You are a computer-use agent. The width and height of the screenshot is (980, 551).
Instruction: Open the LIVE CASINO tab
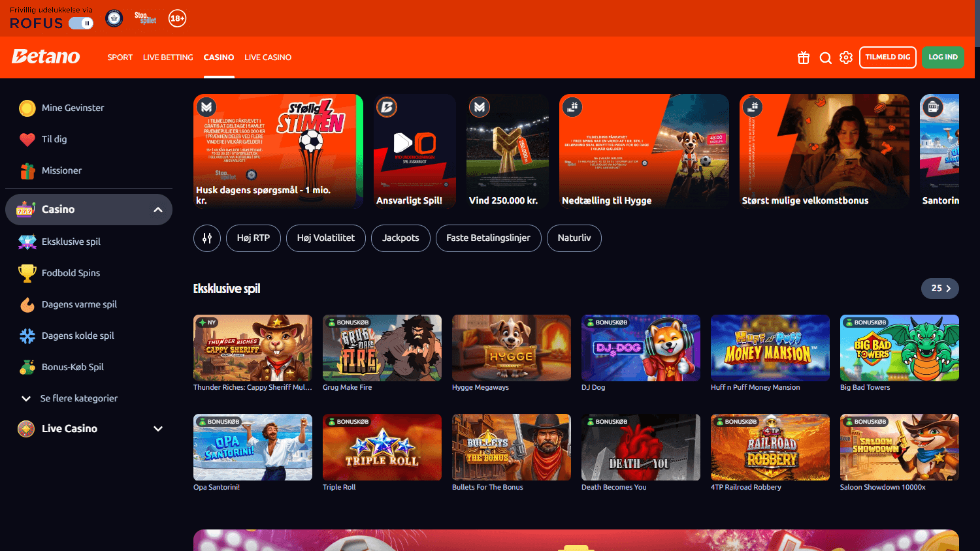pyautogui.click(x=268, y=57)
